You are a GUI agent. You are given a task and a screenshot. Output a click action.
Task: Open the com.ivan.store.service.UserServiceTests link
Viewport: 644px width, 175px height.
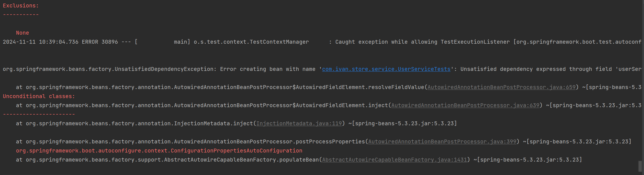pos(386,69)
